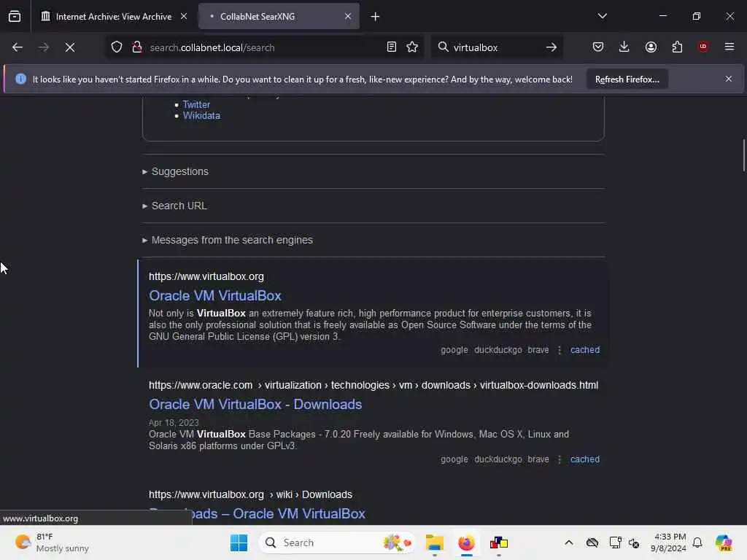Open the colorful blocks app on the taskbar
Screen dimensions: 747x560
[x=499, y=542]
